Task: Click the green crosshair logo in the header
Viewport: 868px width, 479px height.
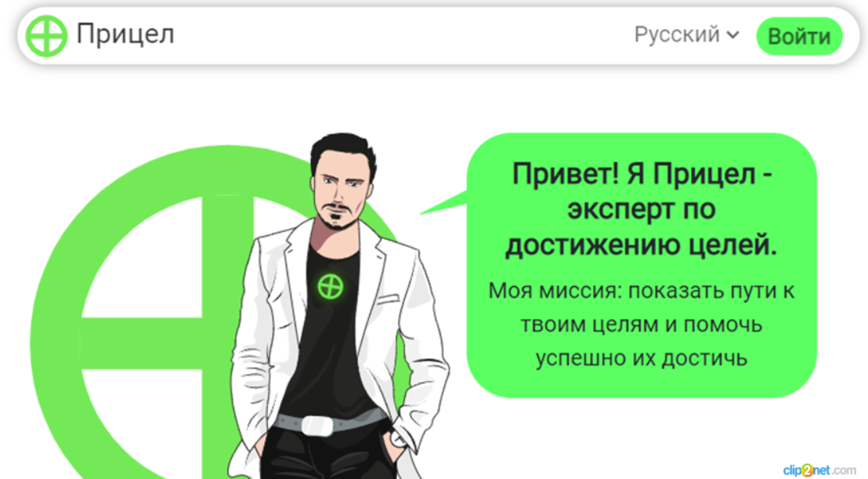Action: pos(46,36)
